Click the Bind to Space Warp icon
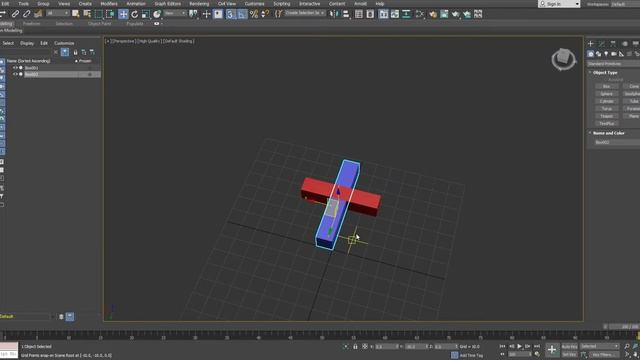This screenshot has height=360, width=640. [38, 14]
